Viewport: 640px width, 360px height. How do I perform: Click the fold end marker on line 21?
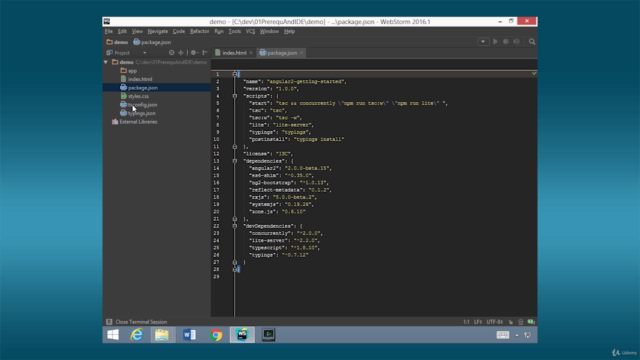pyautogui.click(x=235, y=219)
